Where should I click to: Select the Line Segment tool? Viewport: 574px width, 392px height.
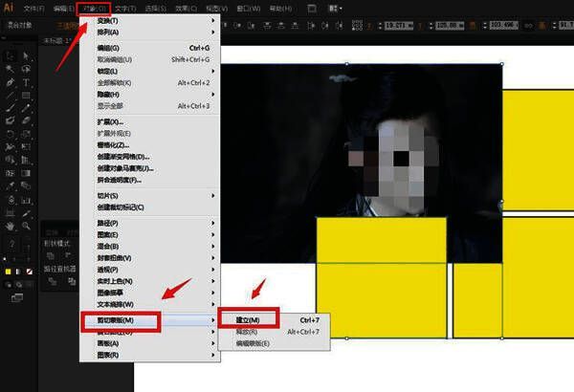pyautogui.click(x=10, y=96)
